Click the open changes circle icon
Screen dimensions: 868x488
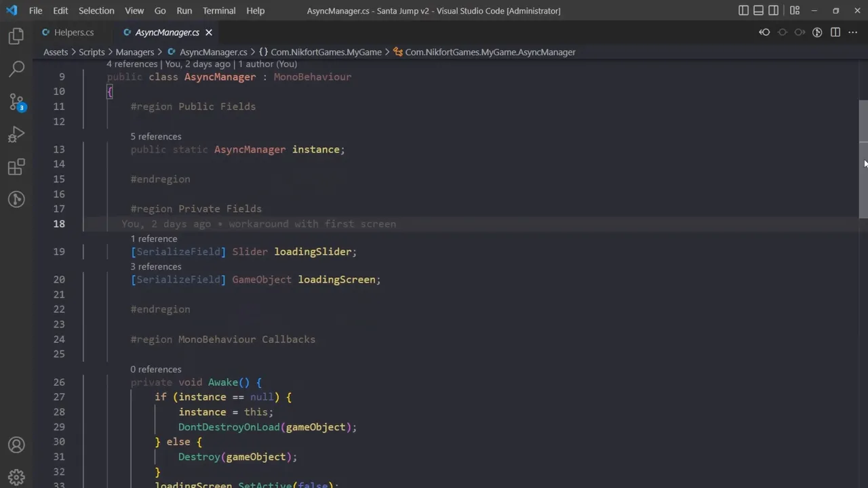(782, 33)
